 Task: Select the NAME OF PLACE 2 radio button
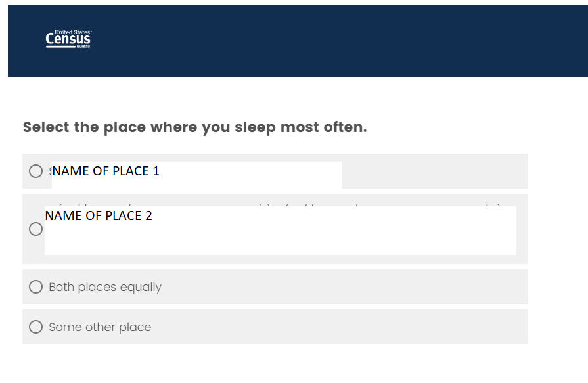pyautogui.click(x=35, y=229)
